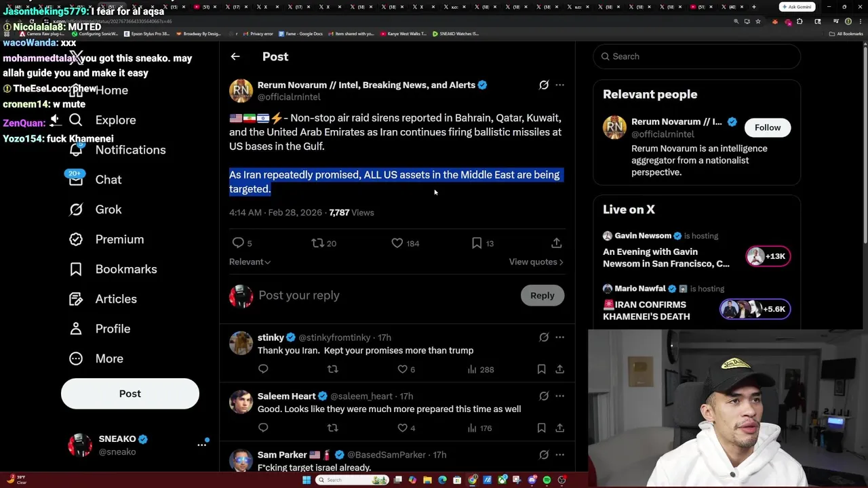This screenshot has height=488, width=868.
Task: Click Grok icon on Sam Parker's reply
Action: pyautogui.click(x=544, y=455)
